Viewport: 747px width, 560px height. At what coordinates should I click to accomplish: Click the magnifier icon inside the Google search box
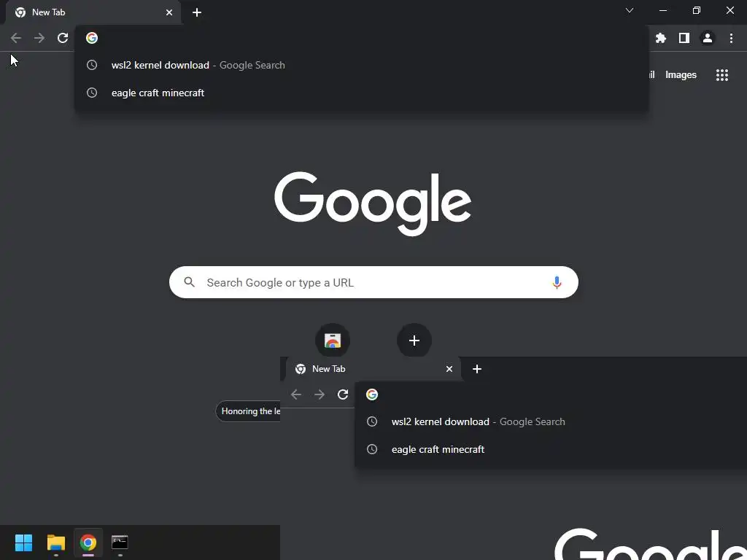point(189,282)
